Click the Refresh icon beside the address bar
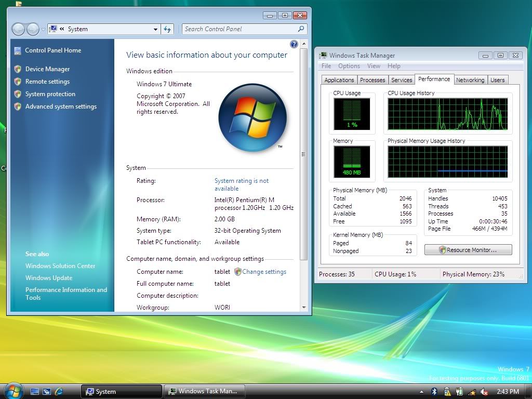The height and width of the screenshot is (399, 532). (x=167, y=29)
